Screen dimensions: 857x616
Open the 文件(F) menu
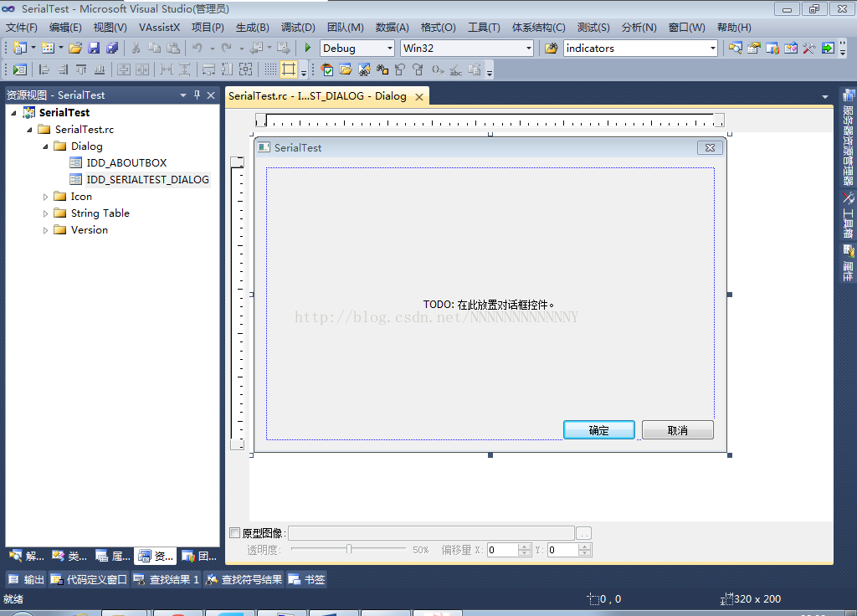(21, 28)
